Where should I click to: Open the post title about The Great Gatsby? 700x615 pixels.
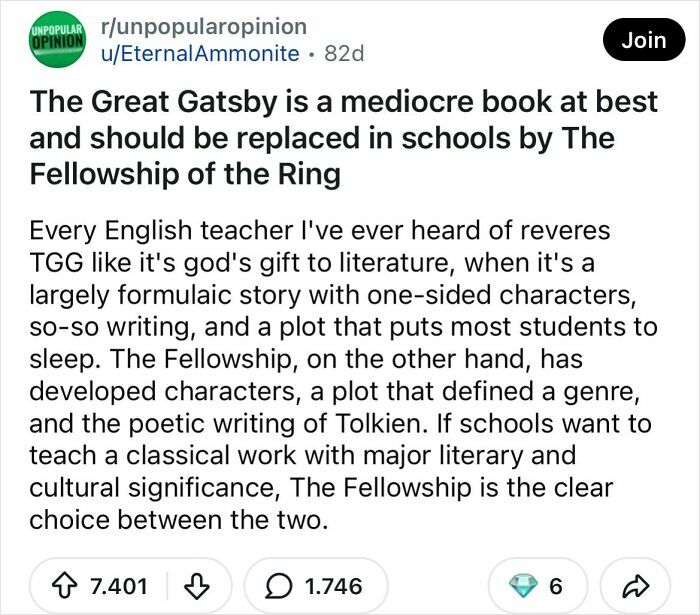pyautogui.click(x=344, y=137)
